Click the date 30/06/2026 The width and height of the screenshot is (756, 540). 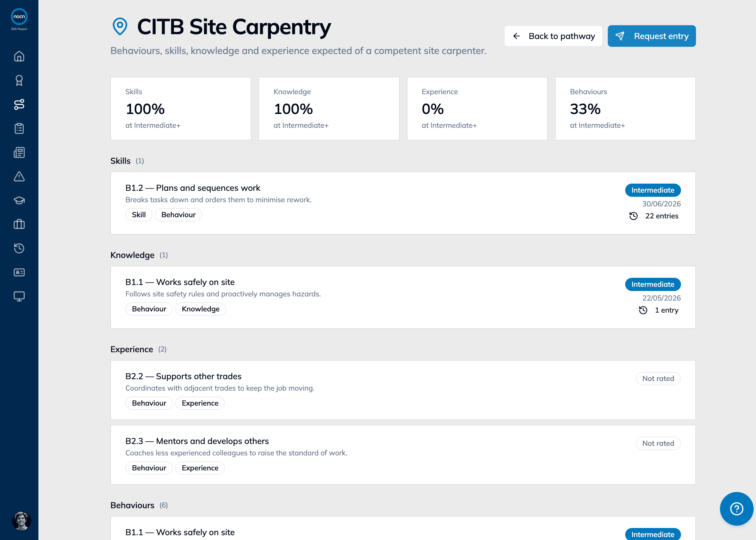661,204
